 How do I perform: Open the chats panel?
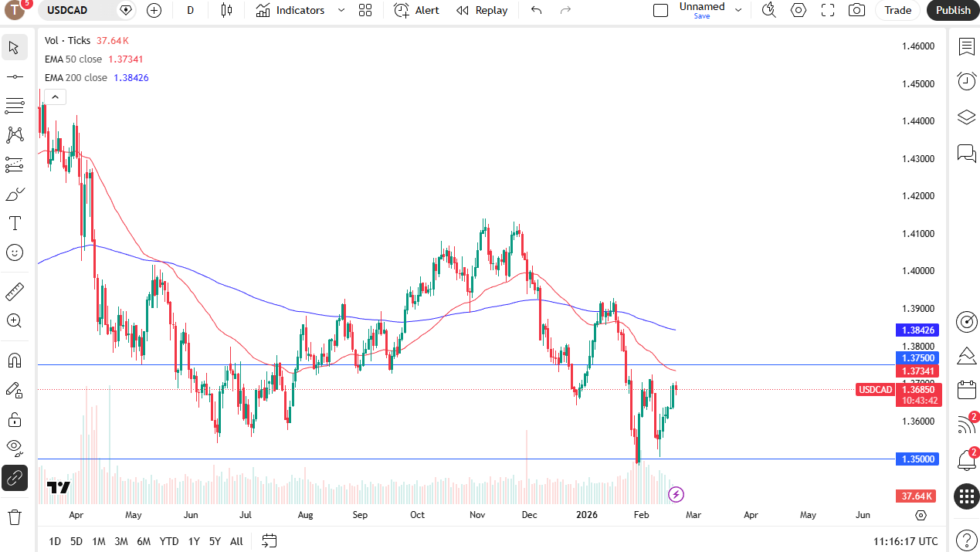(x=966, y=153)
